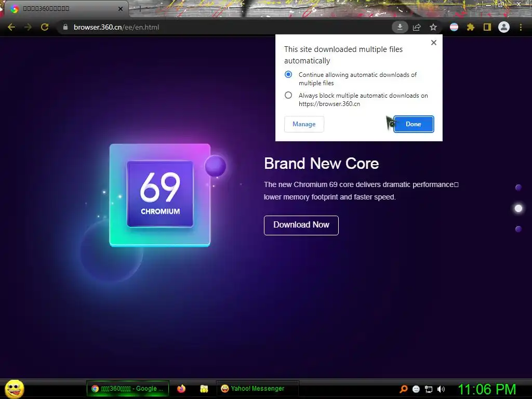Screen dimensions: 532x399
Task: Click the share this page icon
Action: coord(417,27)
